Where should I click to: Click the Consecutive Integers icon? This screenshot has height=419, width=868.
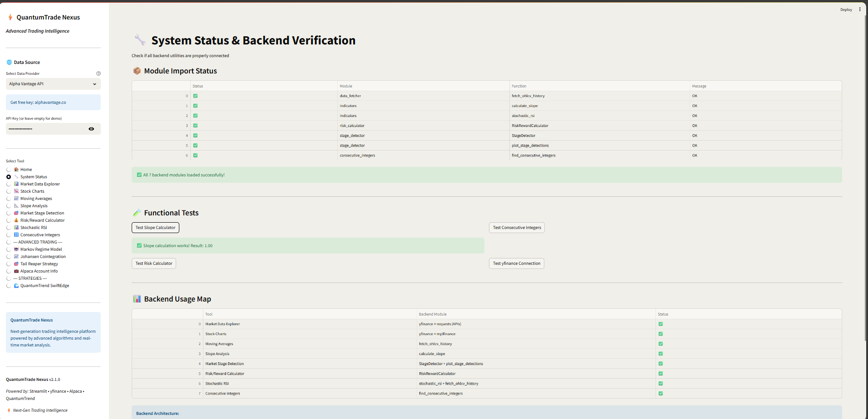[x=16, y=235]
